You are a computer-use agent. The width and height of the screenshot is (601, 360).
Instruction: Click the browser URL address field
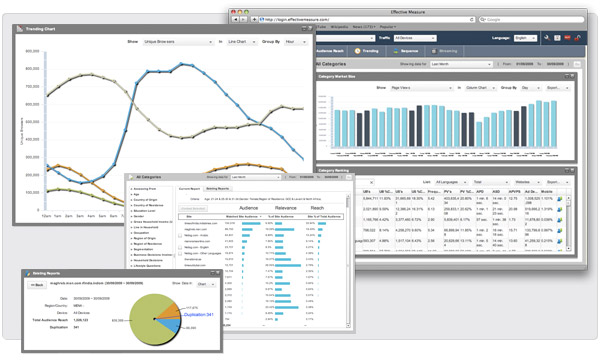point(367,19)
